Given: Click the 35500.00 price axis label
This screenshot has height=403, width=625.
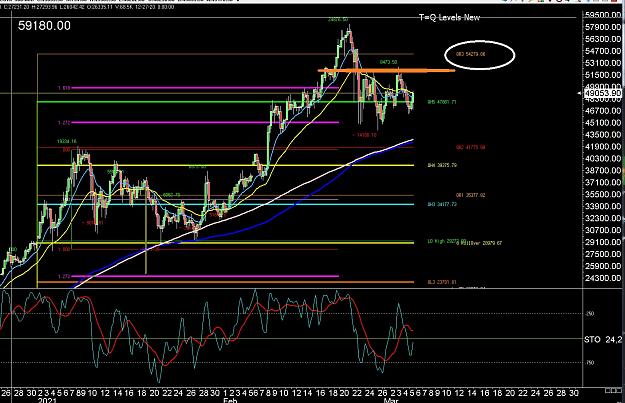Looking at the screenshot, I should point(603,194).
